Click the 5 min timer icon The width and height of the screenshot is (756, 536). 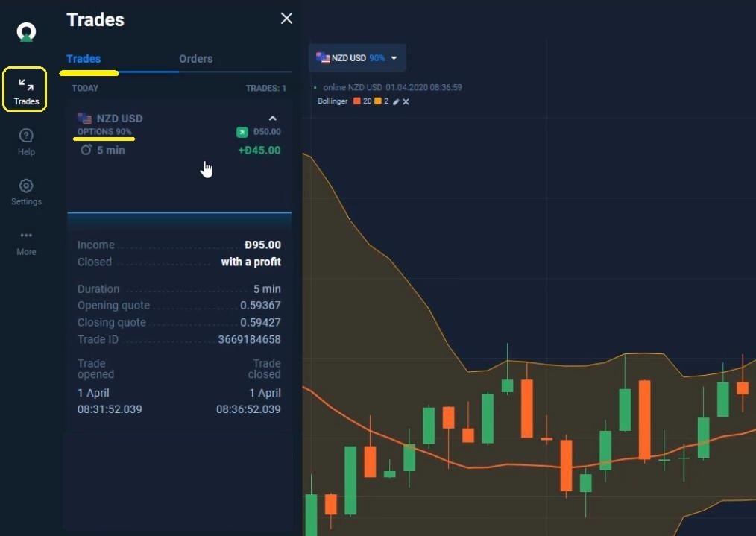point(86,150)
